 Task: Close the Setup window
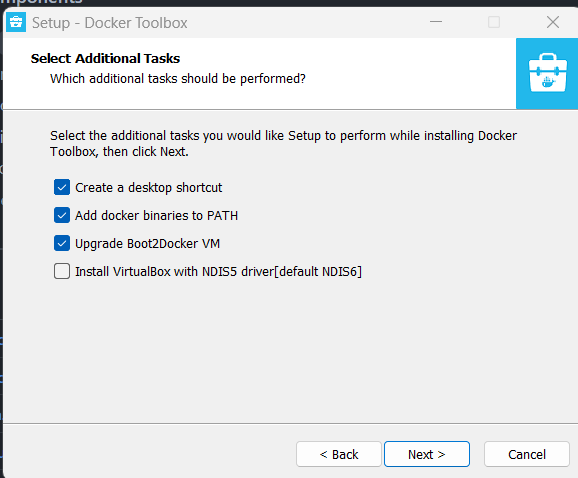pos(553,22)
